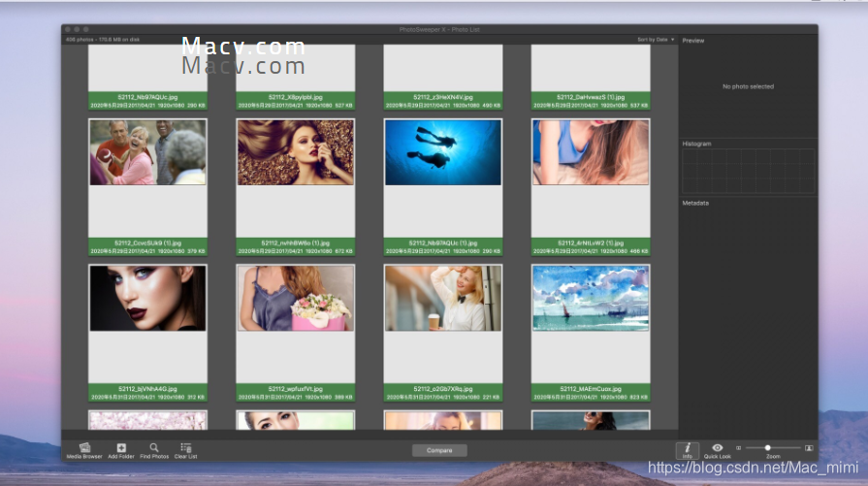Click the photo count status text
The width and height of the screenshot is (868, 486).
pyautogui.click(x=103, y=40)
